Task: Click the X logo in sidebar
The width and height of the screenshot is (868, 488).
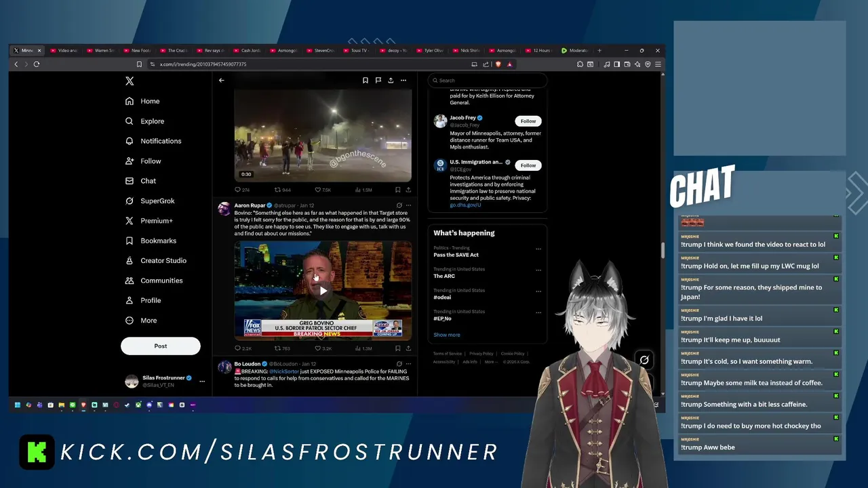Action: 130,81
